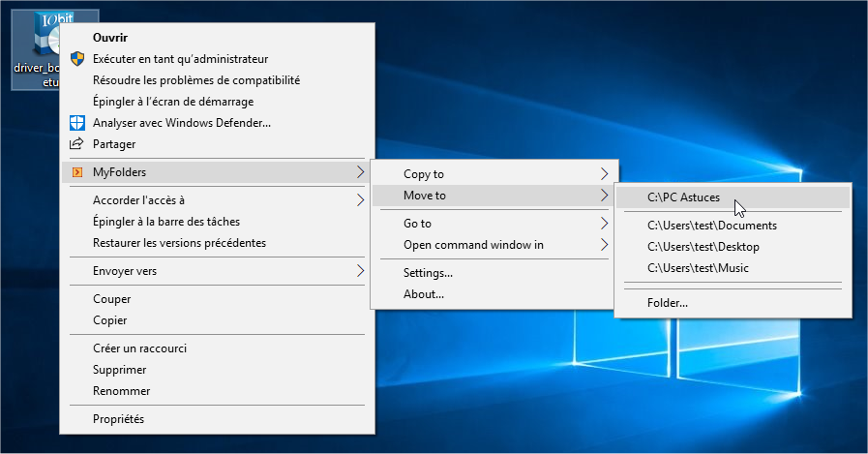
Task: Open MyFolders Settings...
Action: (428, 273)
